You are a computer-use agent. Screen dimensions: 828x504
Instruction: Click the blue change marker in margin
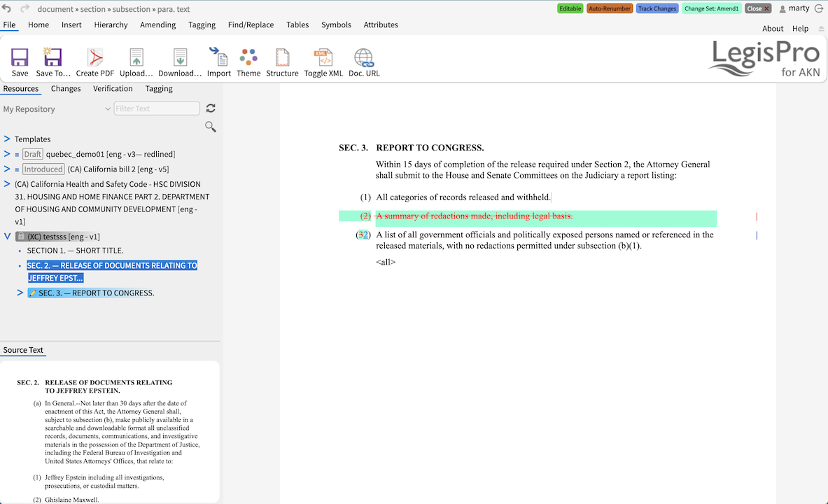click(x=757, y=236)
